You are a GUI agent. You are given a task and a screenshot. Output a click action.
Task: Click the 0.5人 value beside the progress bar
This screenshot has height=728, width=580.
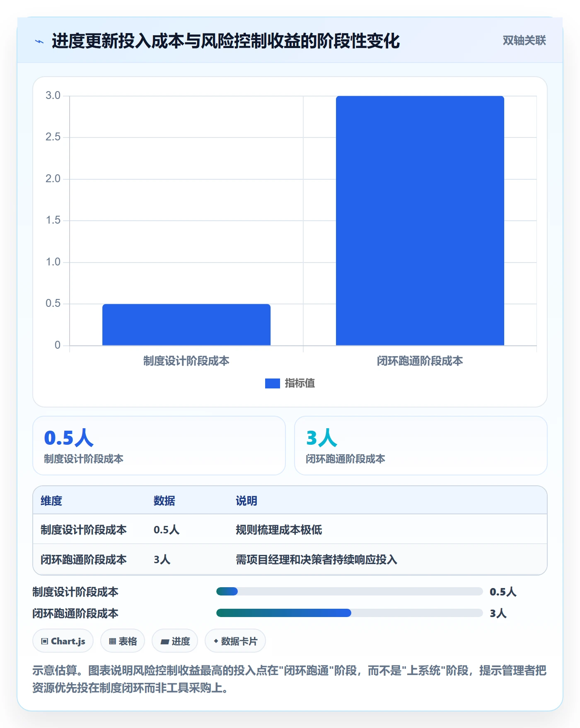click(503, 592)
